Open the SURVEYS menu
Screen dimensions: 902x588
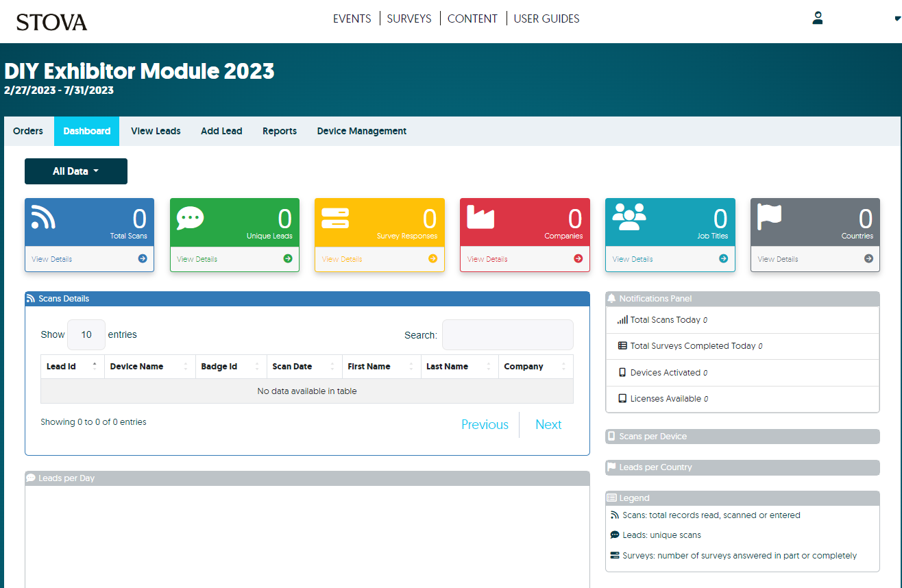tap(409, 19)
